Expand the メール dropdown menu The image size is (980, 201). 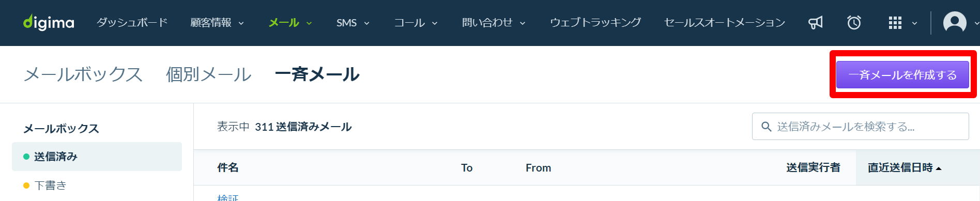click(290, 23)
